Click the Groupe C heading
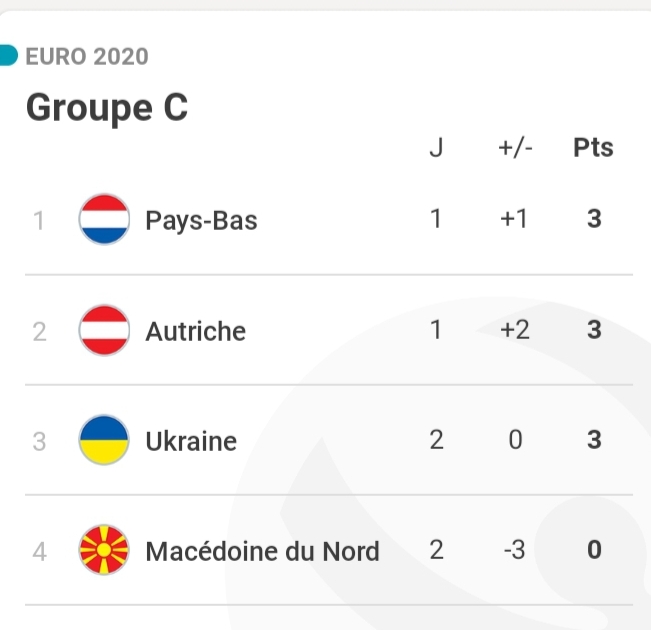This screenshot has width=651, height=630. pos(106,107)
